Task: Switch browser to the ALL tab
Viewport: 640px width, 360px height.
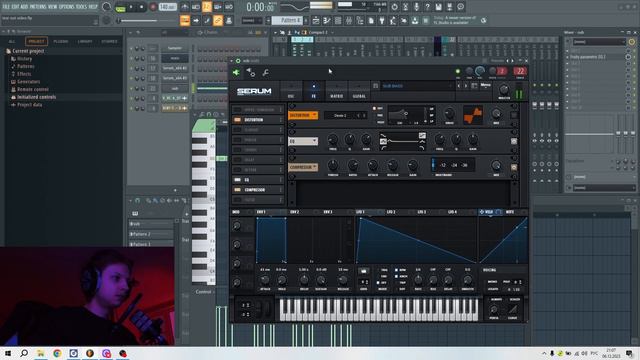Action: pyautogui.click(x=12, y=41)
